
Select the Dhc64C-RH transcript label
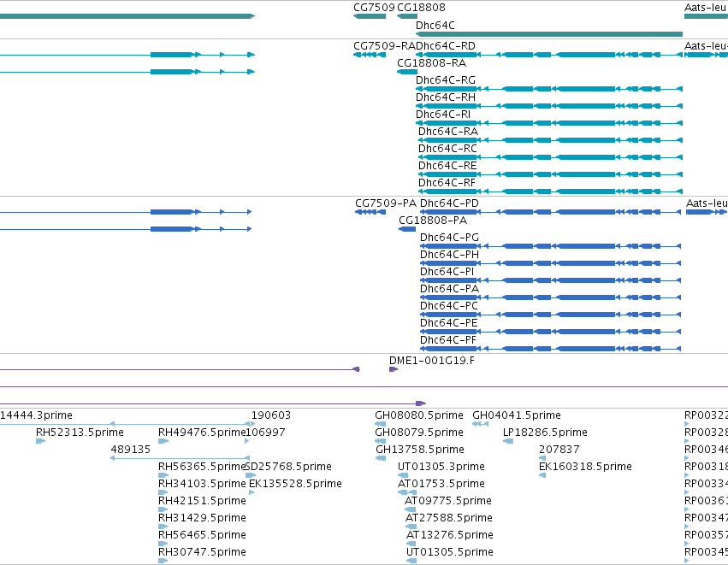click(x=445, y=97)
